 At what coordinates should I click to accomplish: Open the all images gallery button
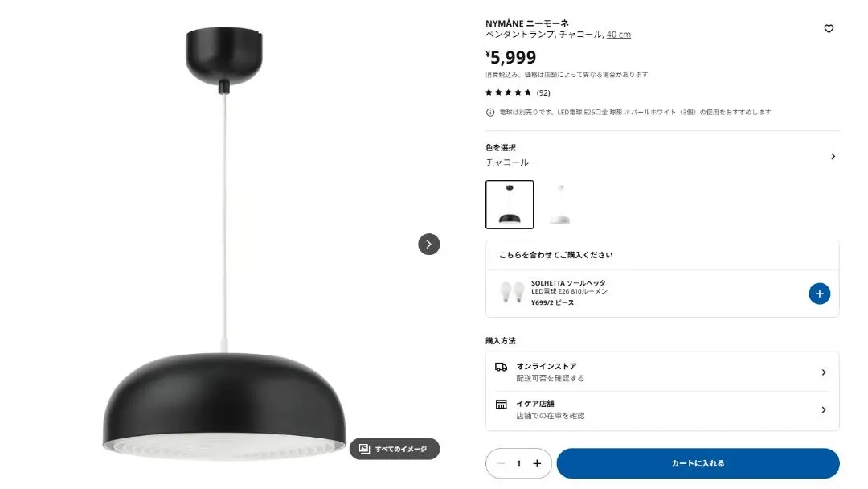click(x=394, y=449)
